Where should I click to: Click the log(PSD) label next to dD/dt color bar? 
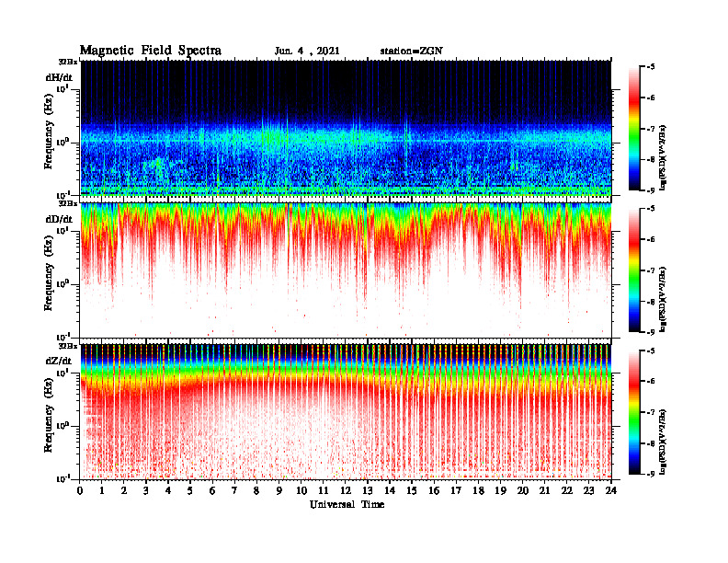[x=664, y=299]
